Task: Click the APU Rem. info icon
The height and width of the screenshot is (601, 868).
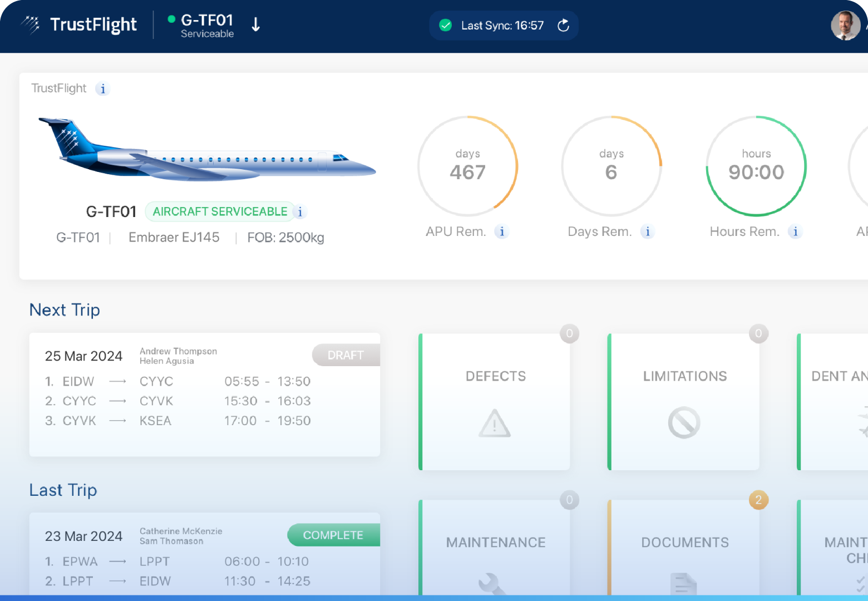Action: tap(502, 232)
